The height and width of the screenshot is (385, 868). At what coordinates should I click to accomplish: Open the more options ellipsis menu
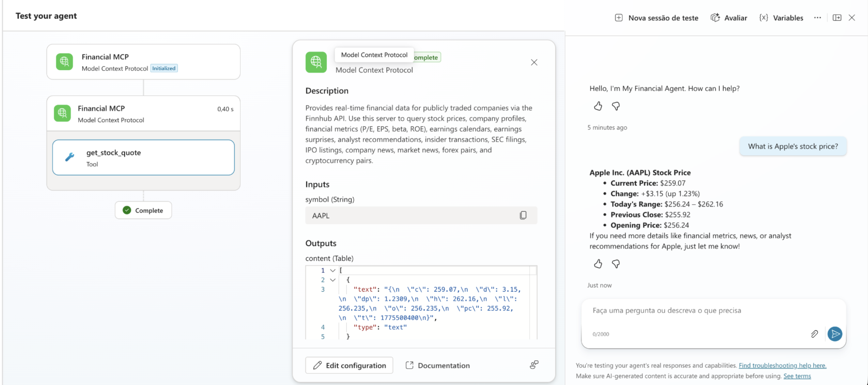[x=817, y=18]
